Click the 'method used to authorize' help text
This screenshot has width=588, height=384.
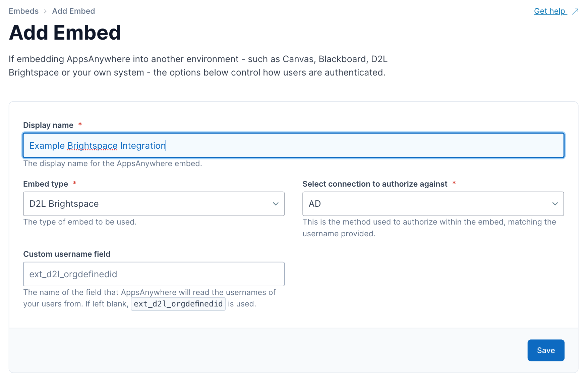point(429,228)
